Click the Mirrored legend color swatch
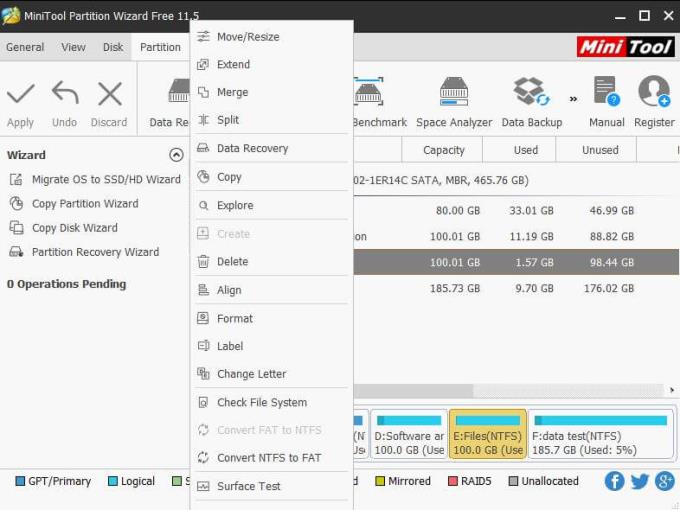680x510 pixels. click(380, 481)
